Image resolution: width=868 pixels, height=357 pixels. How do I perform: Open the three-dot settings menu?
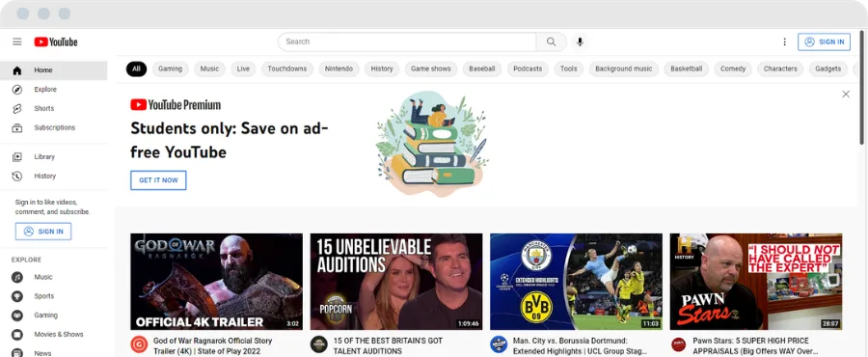(x=784, y=41)
